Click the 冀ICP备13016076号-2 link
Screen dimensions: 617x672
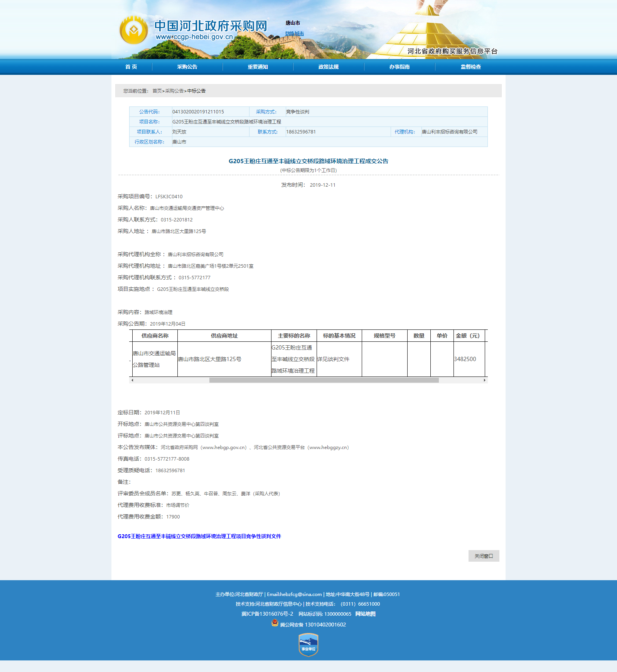[267, 614]
